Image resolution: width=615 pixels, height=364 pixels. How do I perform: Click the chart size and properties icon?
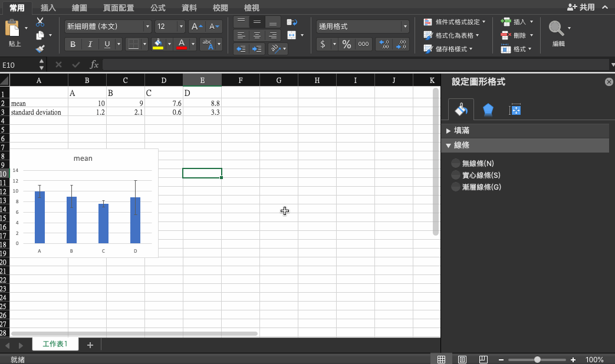pos(514,109)
